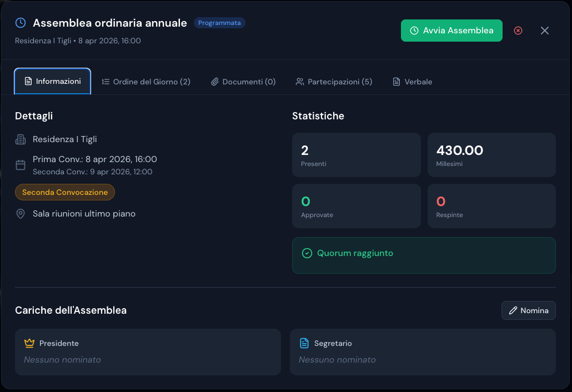This screenshot has height=392, width=572.
Task: Close the assembly dialog with X
Action: tap(545, 31)
